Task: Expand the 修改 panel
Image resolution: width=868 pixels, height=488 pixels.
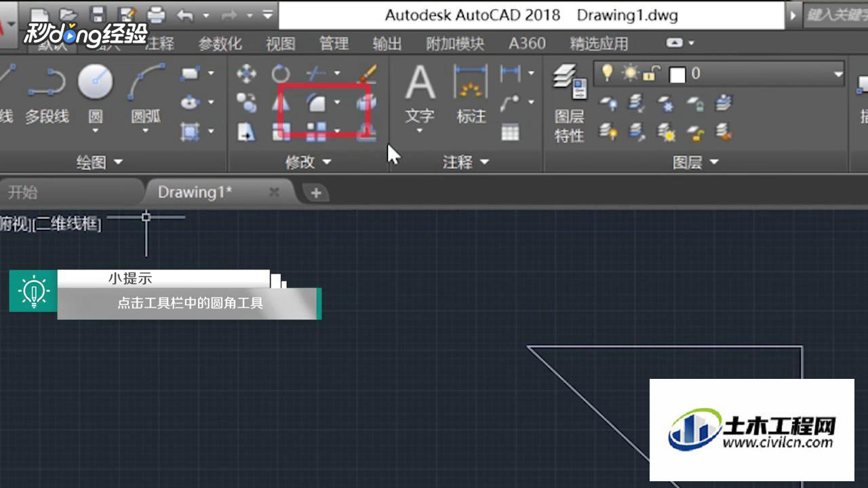Action: [x=308, y=162]
